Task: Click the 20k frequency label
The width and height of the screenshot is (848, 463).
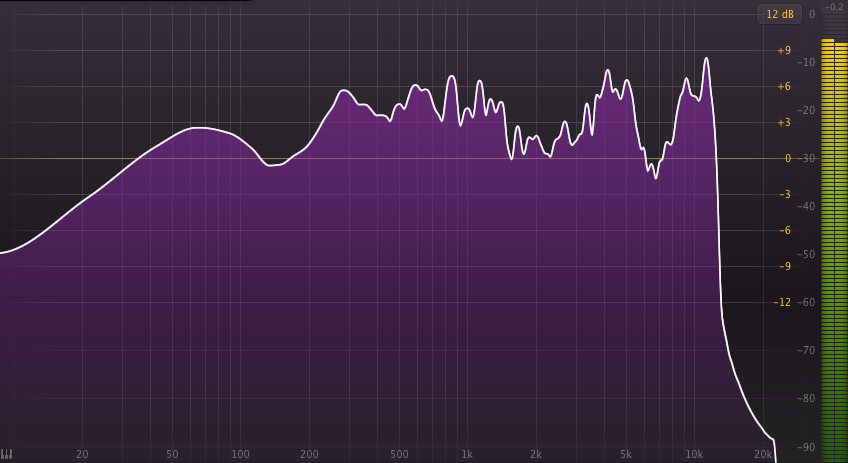Action: pos(763,454)
